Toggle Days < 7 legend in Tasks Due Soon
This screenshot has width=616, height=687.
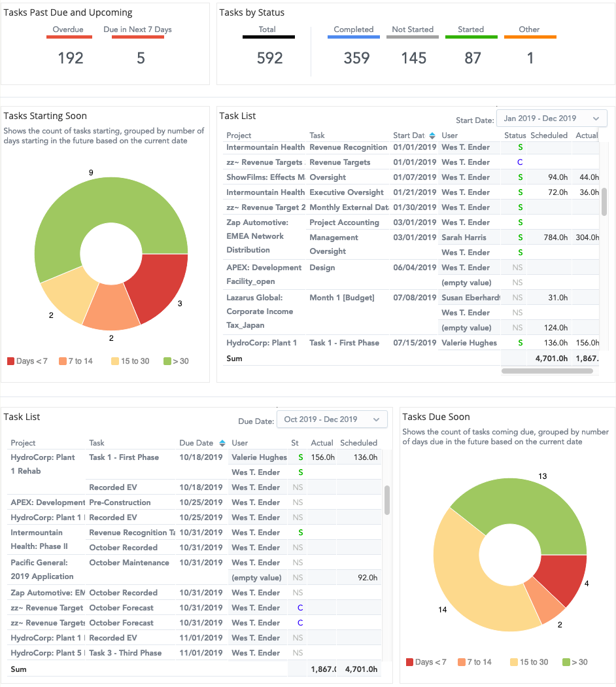[x=426, y=662]
